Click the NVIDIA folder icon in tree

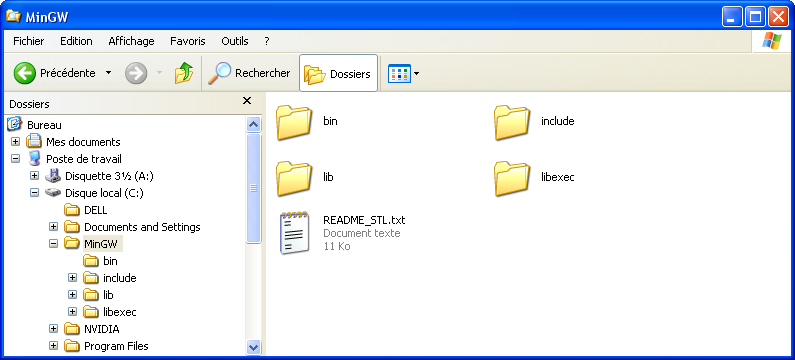coord(72,329)
